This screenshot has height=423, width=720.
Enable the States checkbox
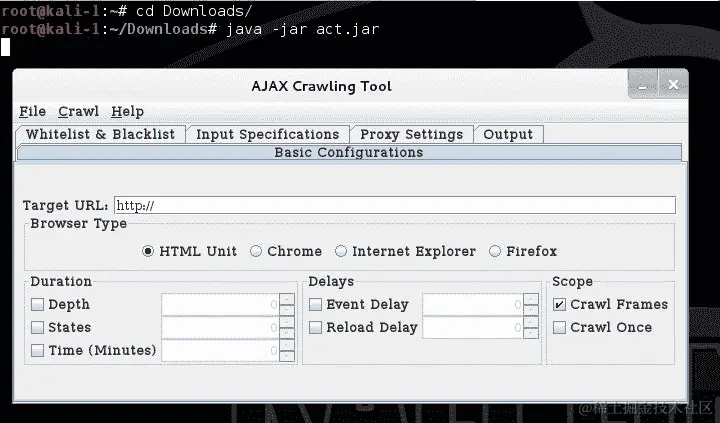coord(37,327)
